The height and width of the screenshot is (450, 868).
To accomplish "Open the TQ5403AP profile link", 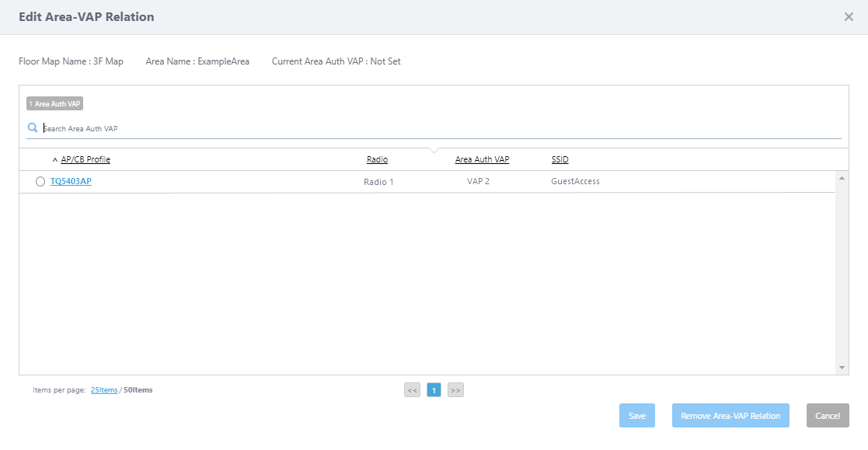I will pyautogui.click(x=71, y=182).
